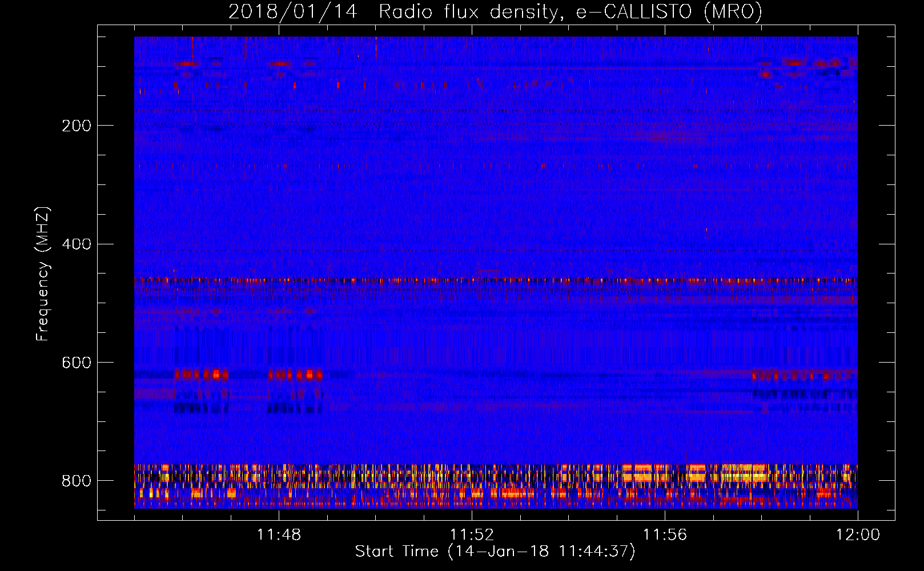The image size is (924, 571).
Task: Click the 12:00 time tick label
Action: pyautogui.click(x=858, y=535)
